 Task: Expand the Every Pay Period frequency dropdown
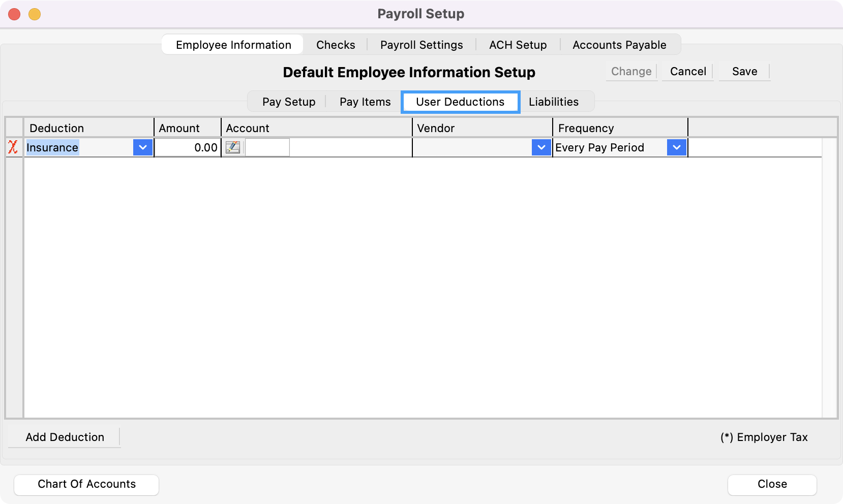tap(677, 147)
